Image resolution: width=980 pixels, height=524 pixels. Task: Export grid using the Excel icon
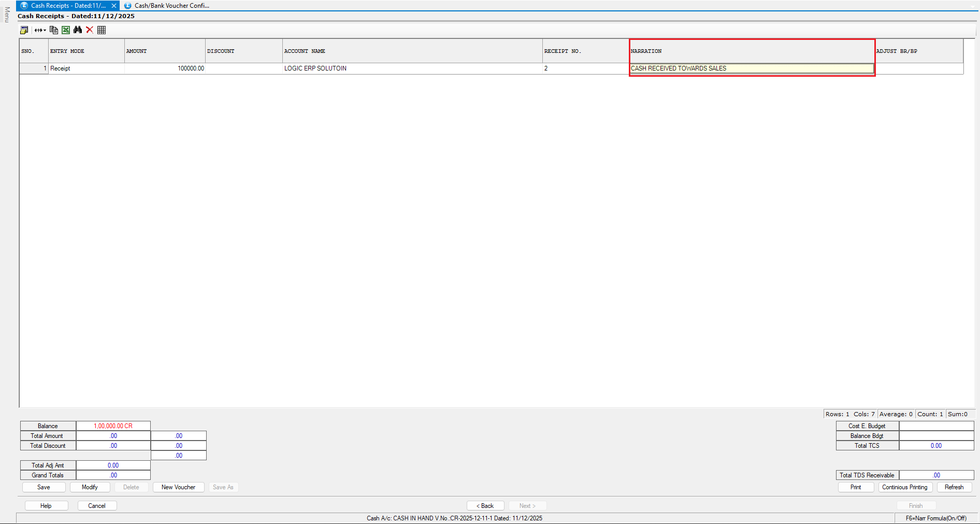(x=66, y=30)
